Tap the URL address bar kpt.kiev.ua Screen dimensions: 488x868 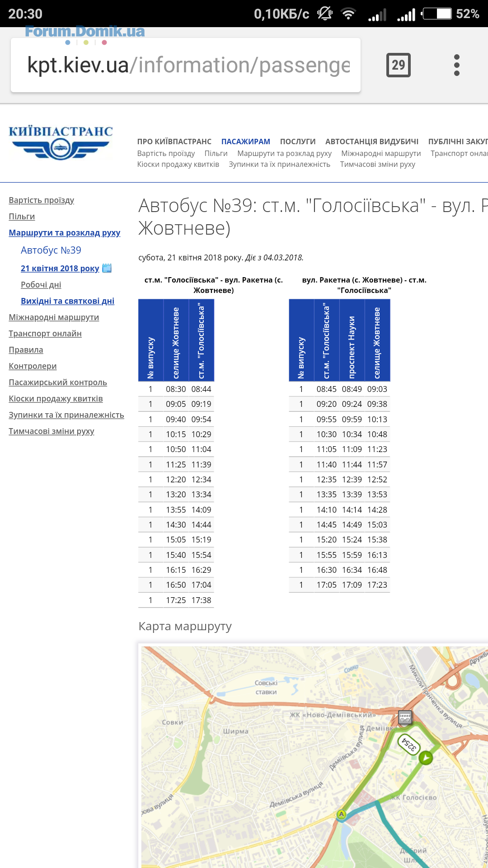tap(186, 65)
